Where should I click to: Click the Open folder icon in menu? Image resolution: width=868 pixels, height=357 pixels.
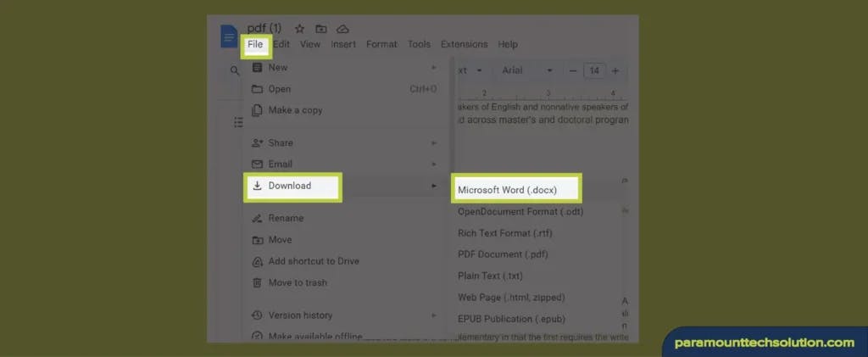coord(257,89)
